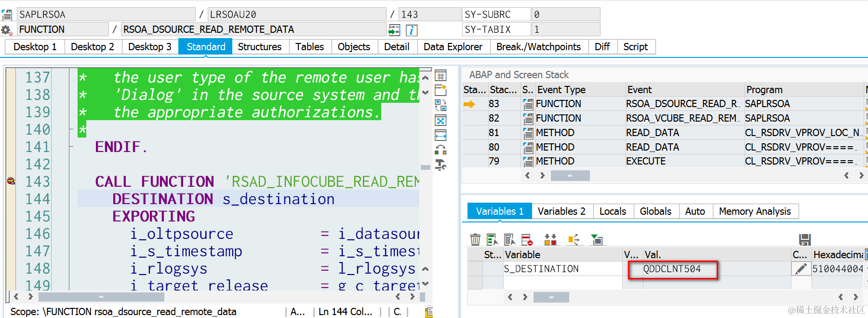
Task: Click the exchange tool icon with arrows
Action: 441,150
